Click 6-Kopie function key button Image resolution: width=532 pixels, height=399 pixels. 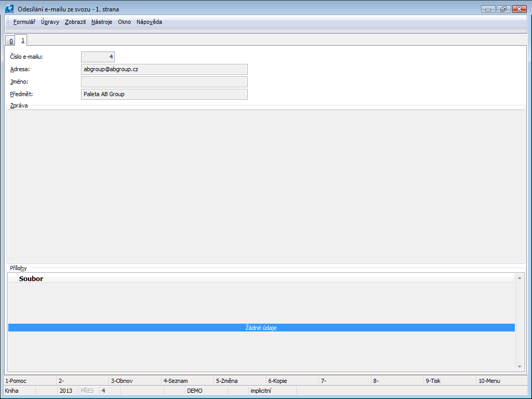[292, 381]
